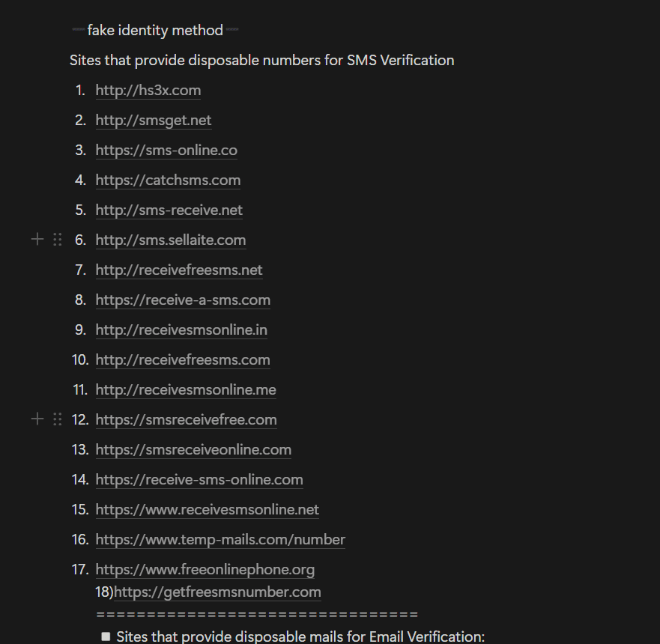The height and width of the screenshot is (644, 660).
Task: Open the receive-a-sms.com link
Action: (x=183, y=300)
